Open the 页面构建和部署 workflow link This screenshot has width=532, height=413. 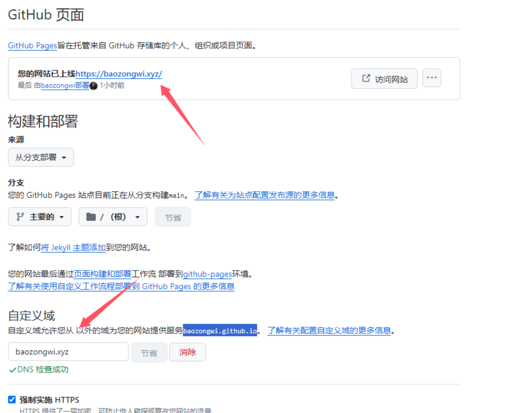[x=102, y=274]
